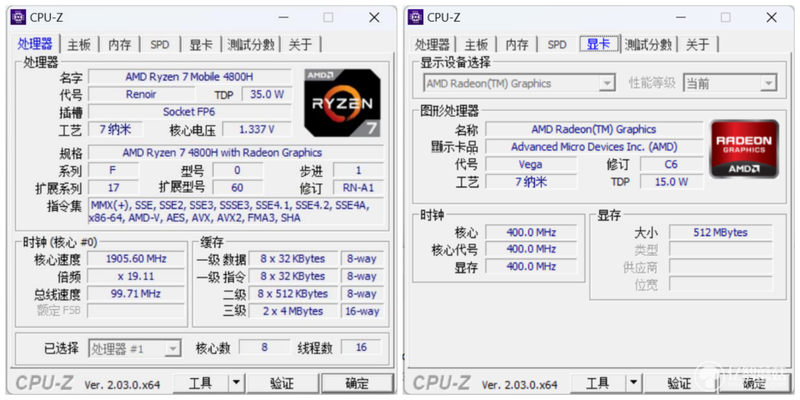Minimize the left CPU-Z window
The height and width of the screenshot is (400, 800).
pyautogui.click(x=284, y=18)
